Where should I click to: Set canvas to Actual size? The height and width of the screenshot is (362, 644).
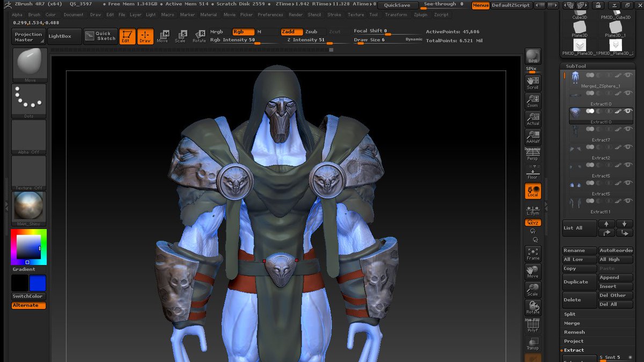[533, 119]
